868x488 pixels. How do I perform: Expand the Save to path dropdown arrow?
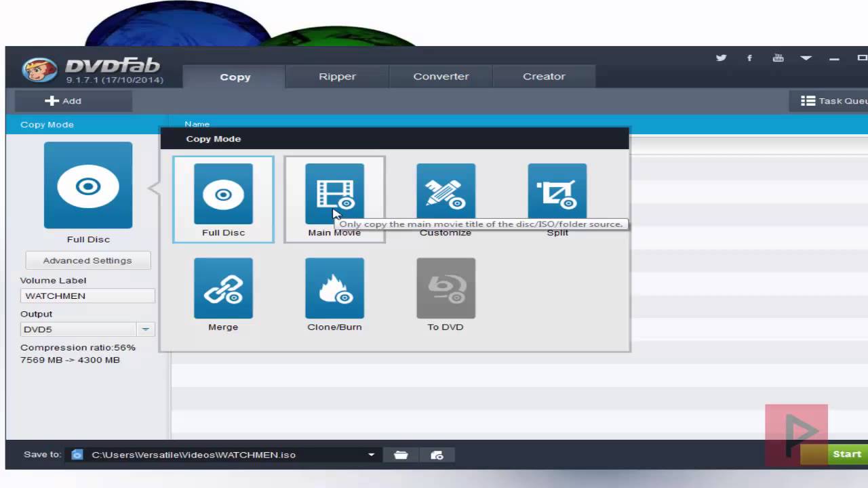tap(371, 455)
